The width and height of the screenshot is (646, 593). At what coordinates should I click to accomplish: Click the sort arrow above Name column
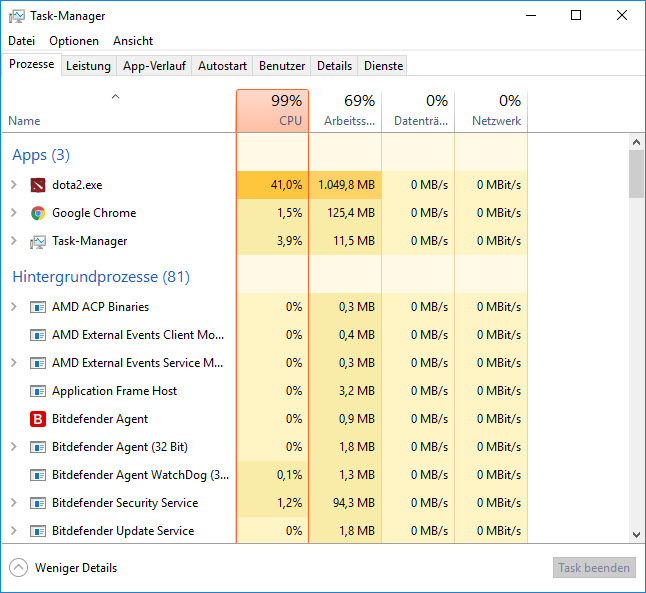click(x=116, y=97)
